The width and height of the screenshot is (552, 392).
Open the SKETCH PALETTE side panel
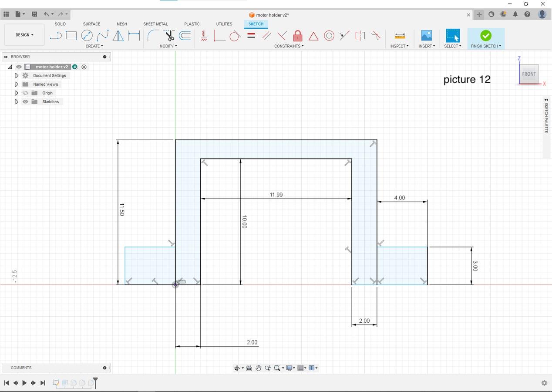click(x=546, y=116)
